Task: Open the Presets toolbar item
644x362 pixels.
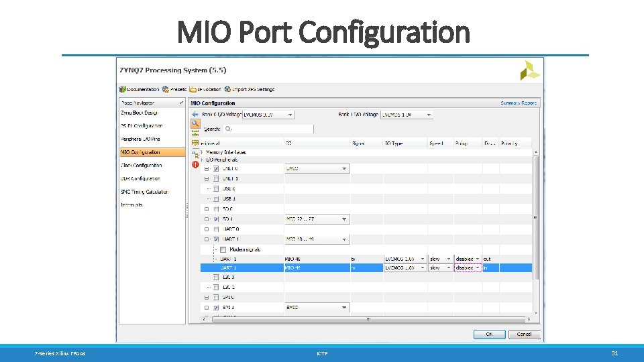Action: pyautogui.click(x=174, y=89)
